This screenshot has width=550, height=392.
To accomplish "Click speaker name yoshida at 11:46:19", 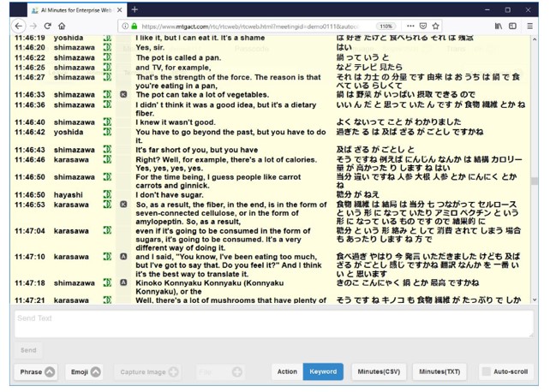I will coord(68,38).
